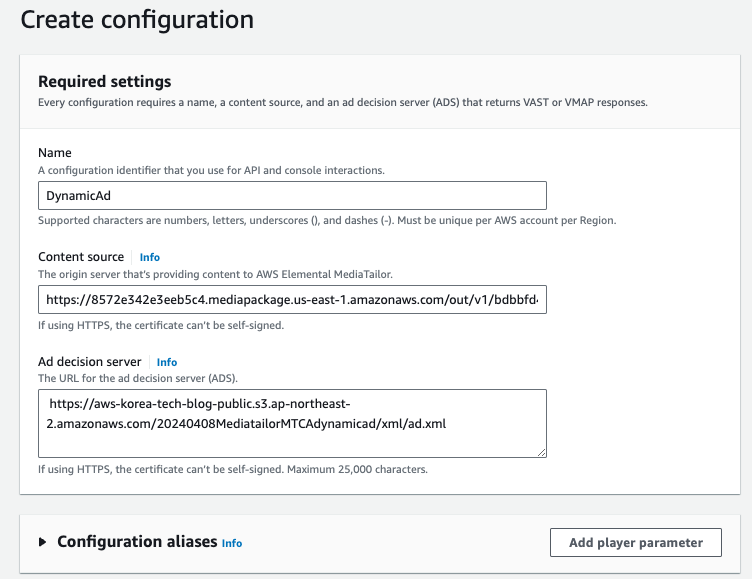Click the "Required settings" section heading
Screen dimensions: 752x579
click(105, 81)
